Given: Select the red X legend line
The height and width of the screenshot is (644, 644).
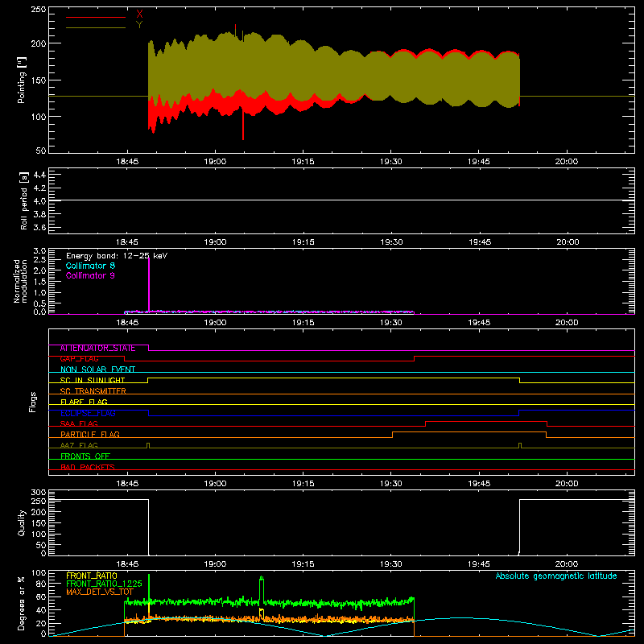Looking at the screenshot, I should 96,17.
